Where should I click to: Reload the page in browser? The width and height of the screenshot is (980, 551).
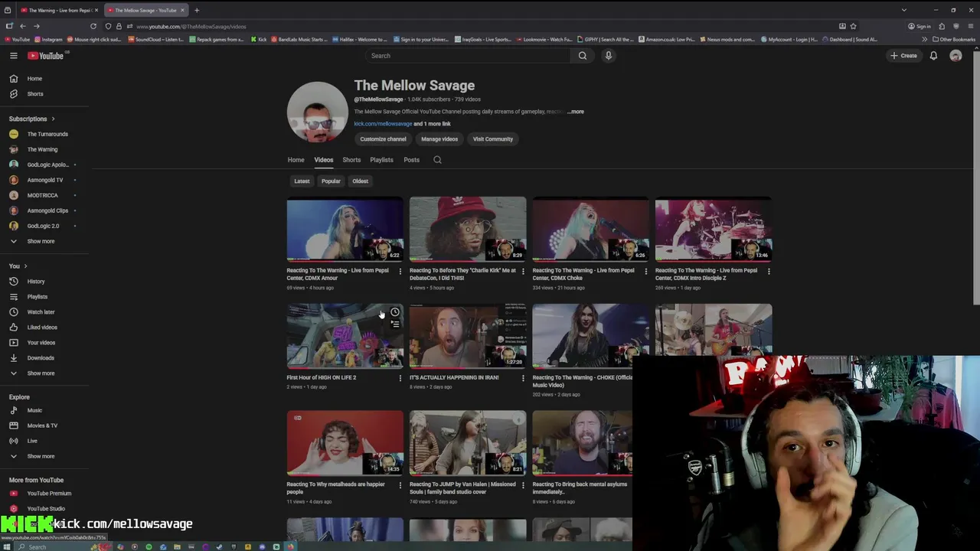tap(93, 26)
